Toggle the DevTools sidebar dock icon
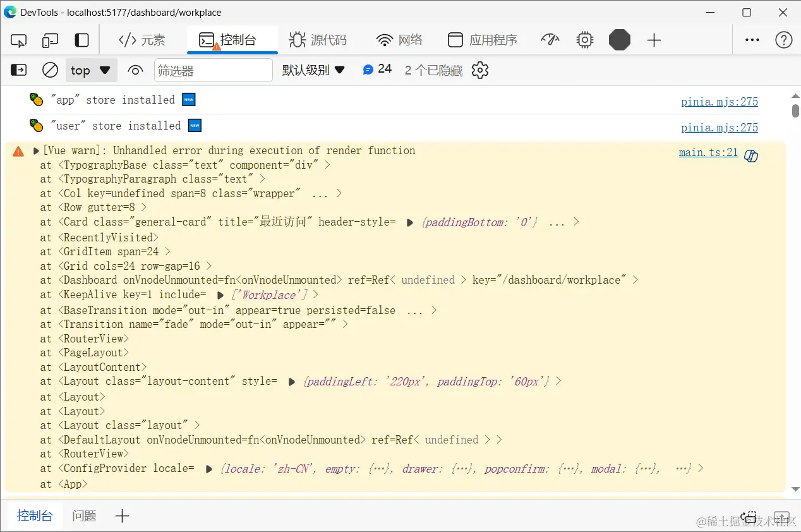801x532 pixels. click(82, 40)
